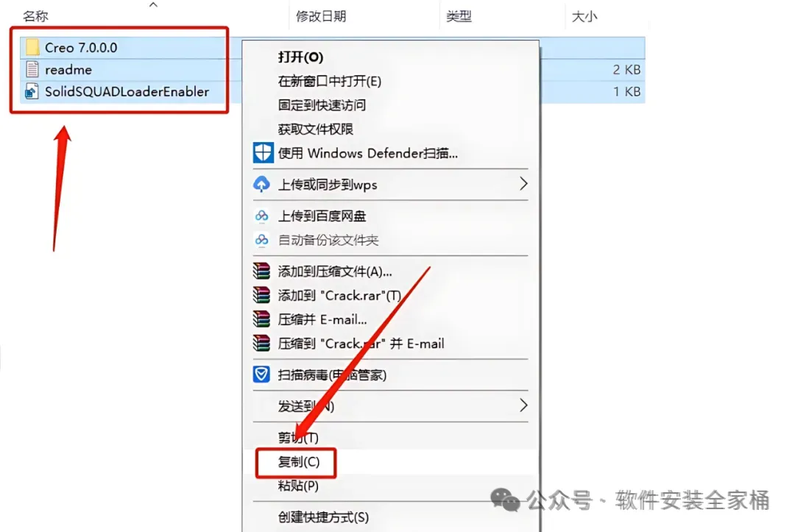795x532 pixels.
Task: Choose 复制(C) from the context menu
Action: pyautogui.click(x=299, y=462)
